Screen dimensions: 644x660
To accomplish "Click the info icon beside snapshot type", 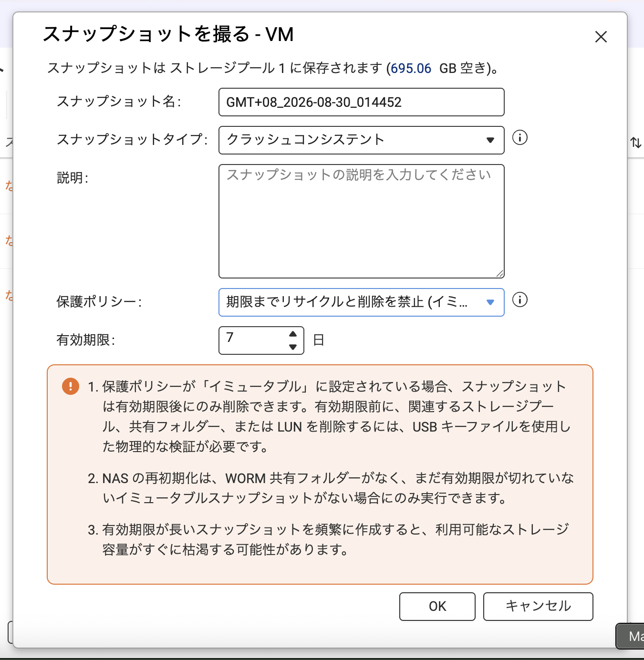I will (x=519, y=138).
